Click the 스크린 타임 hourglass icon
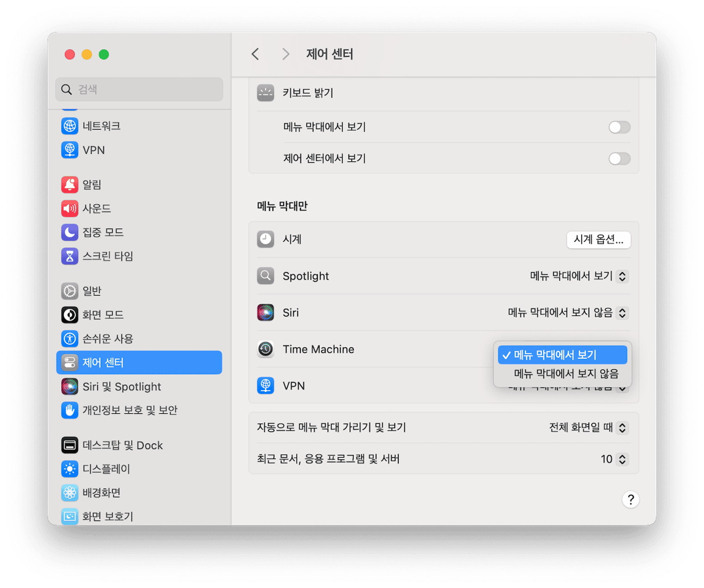Screen dimensions: 704x588 [69, 256]
